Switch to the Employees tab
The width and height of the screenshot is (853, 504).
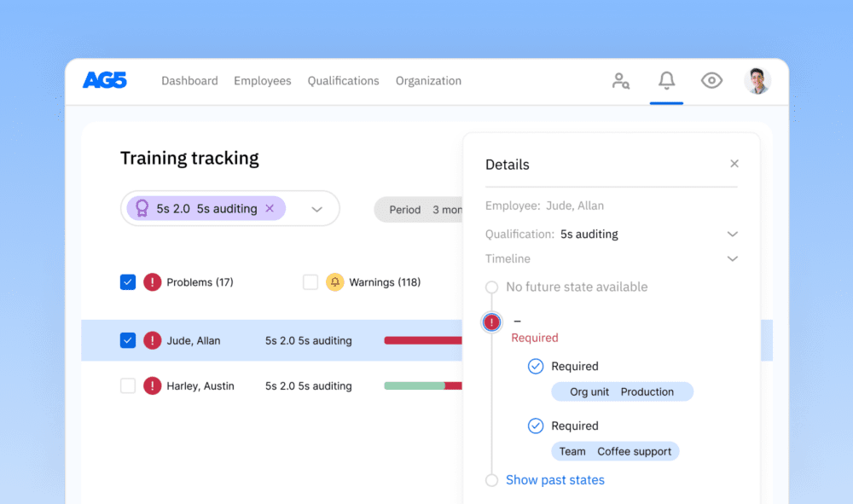[x=262, y=80]
